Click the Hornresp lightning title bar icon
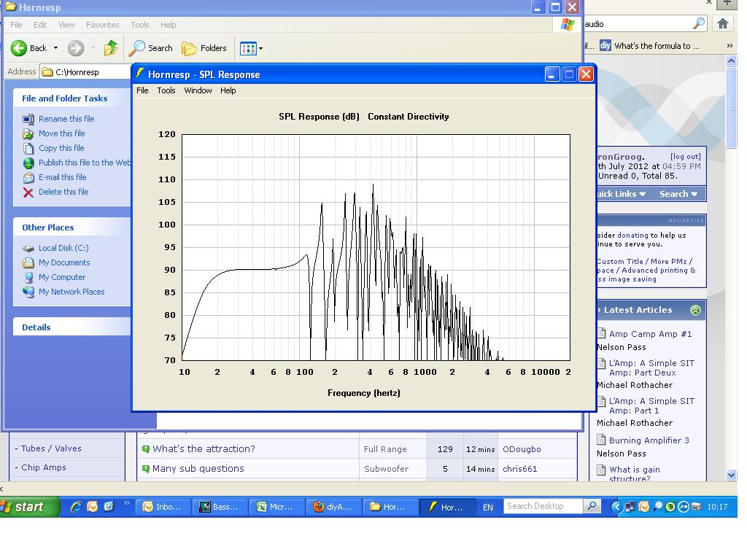This screenshot has height=560, width=747. [x=140, y=74]
